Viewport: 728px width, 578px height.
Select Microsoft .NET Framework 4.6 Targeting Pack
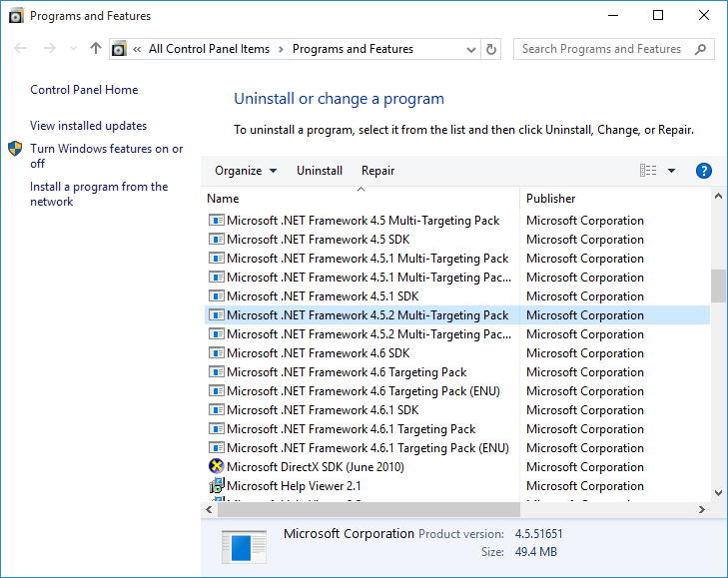click(347, 372)
